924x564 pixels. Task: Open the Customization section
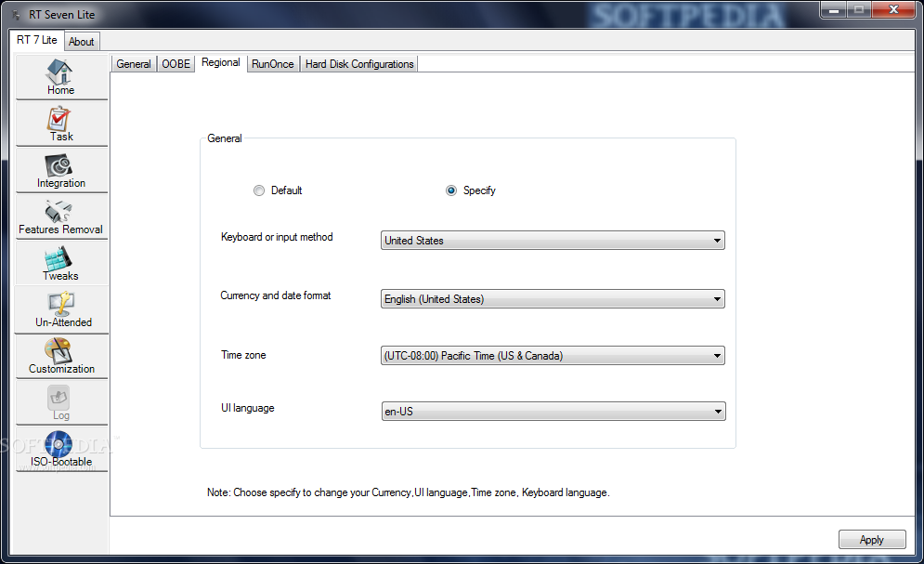point(61,357)
